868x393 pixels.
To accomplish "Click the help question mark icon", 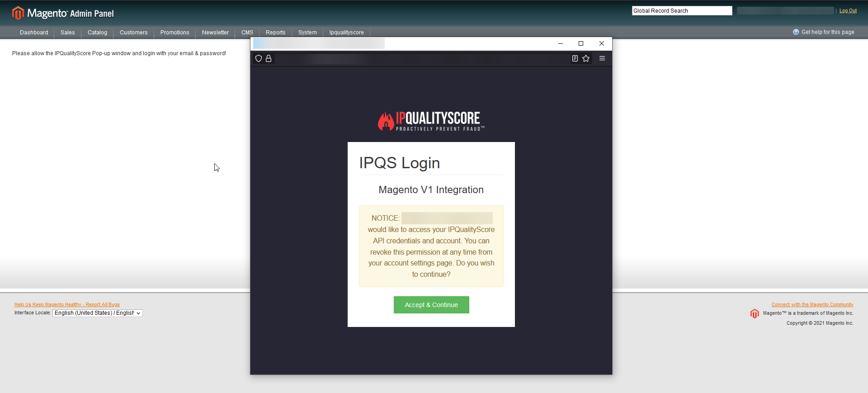I will point(796,32).
